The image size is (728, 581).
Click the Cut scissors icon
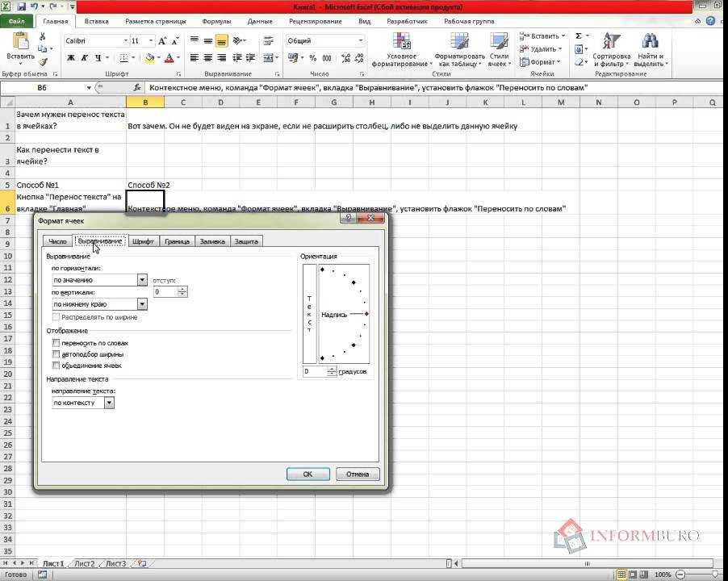pyautogui.click(x=42, y=36)
